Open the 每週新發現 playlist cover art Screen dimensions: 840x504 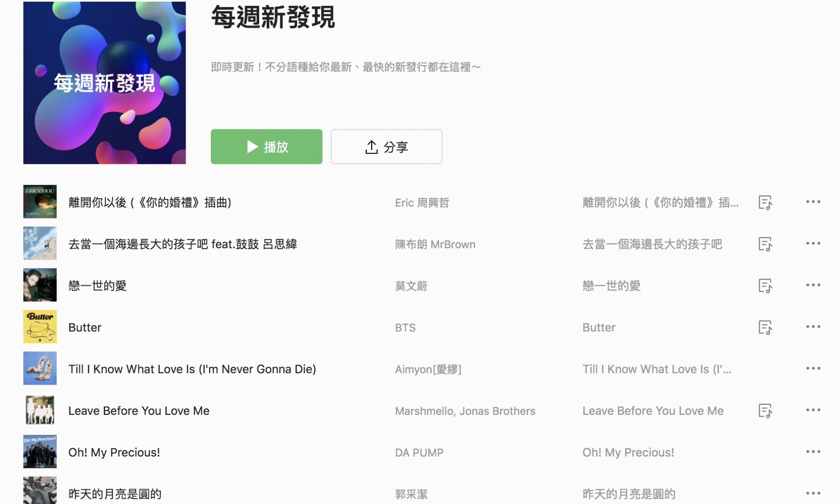coord(105,83)
